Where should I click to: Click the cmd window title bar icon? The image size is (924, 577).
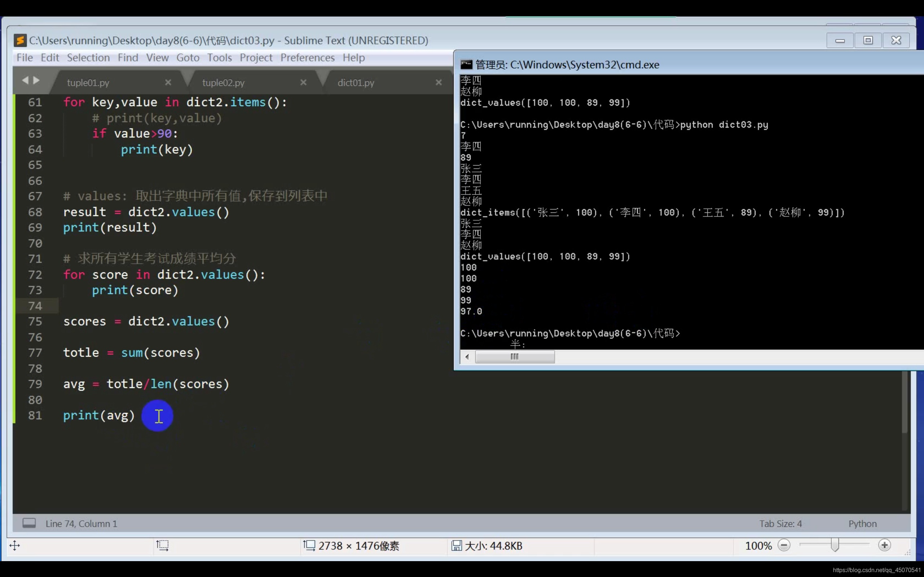click(466, 65)
